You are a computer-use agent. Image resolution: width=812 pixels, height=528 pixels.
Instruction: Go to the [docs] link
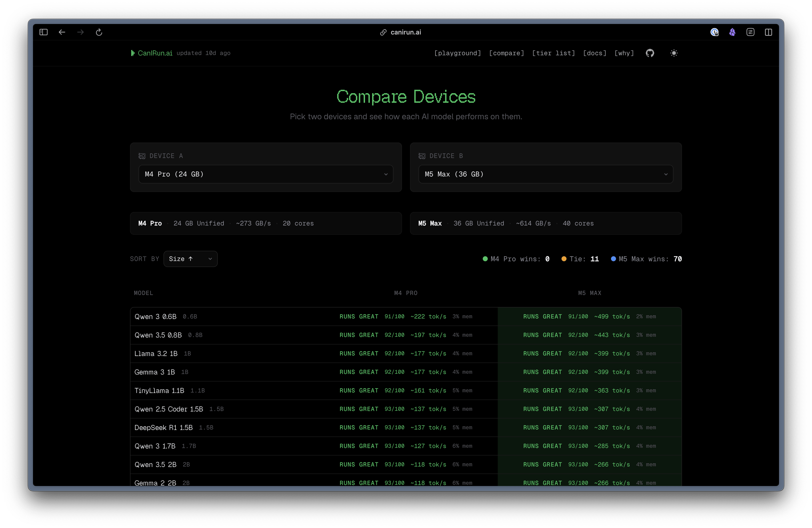pos(595,53)
